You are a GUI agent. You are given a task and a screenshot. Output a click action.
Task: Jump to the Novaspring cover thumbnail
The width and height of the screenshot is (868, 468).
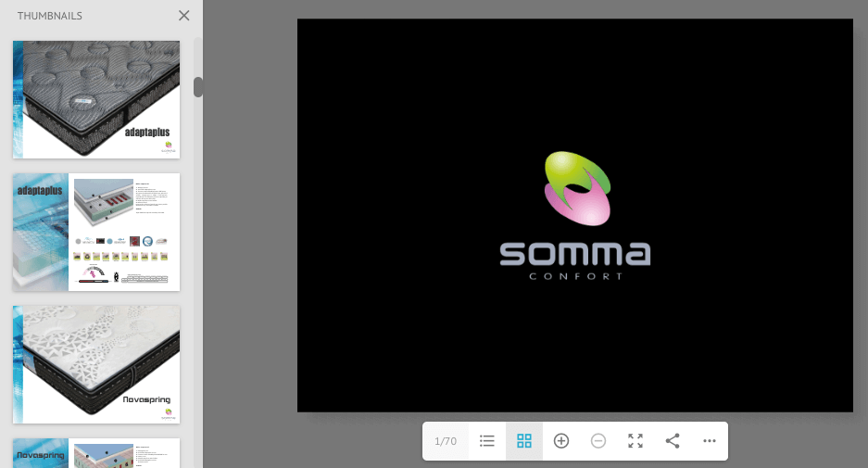point(96,364)
